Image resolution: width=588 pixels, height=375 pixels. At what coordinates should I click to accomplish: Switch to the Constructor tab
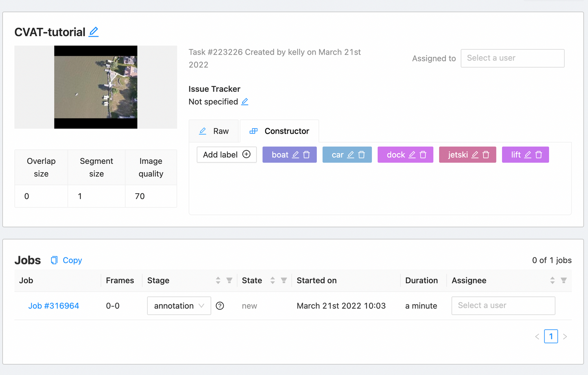(279, 131)
